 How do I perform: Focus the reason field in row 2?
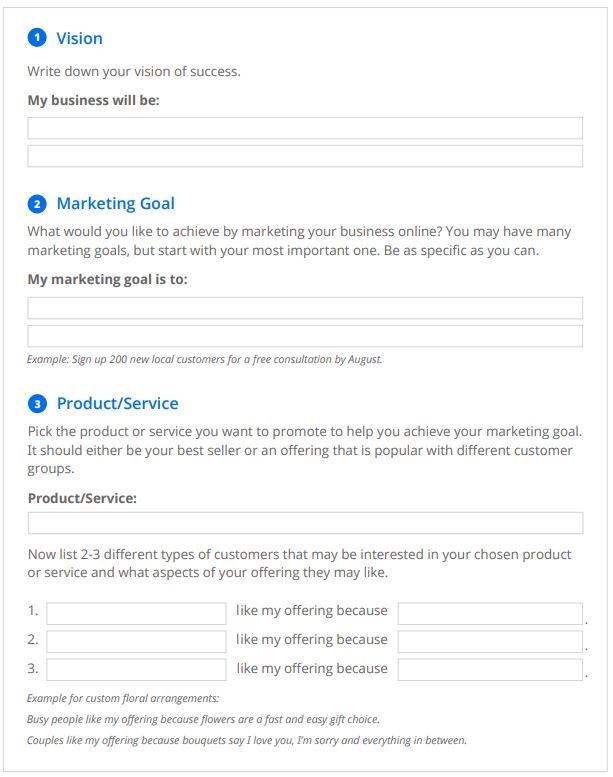[490, 642]
